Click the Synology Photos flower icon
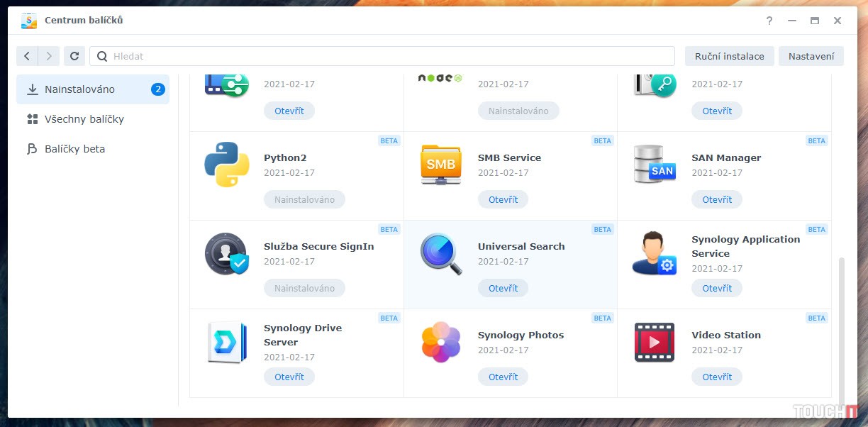 (440, 342)
